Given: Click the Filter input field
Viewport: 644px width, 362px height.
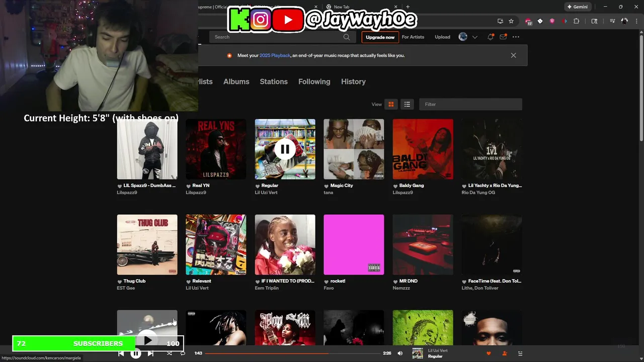Looking at the screenshot, I should click(470, 104).
